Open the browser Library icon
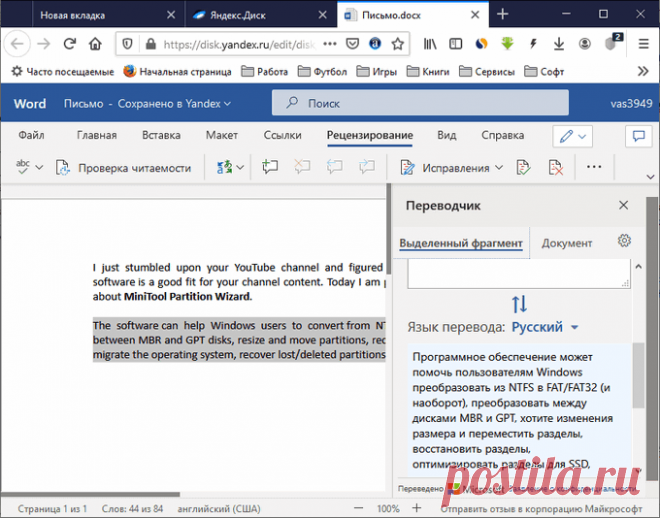 click(x=430, y=44)
